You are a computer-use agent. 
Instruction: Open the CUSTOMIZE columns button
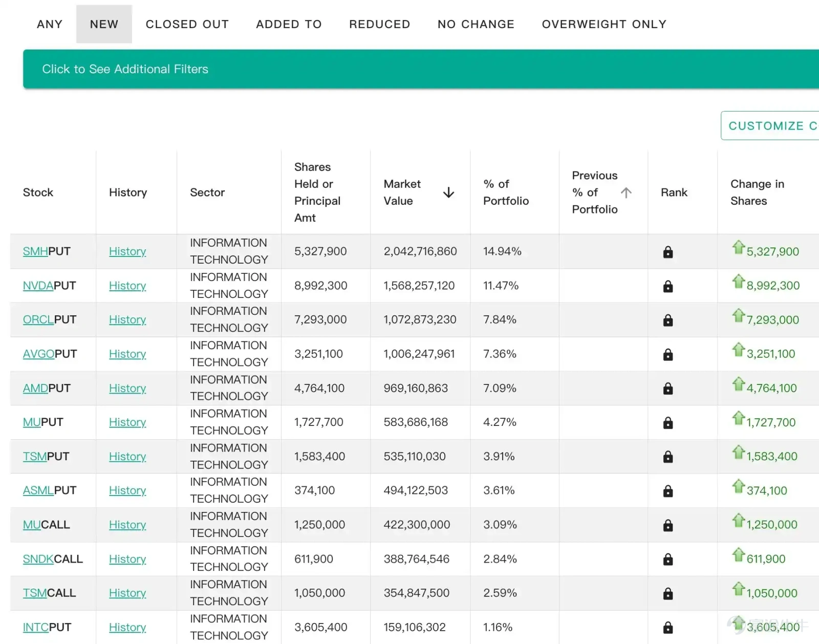click(x=770, y=125)
